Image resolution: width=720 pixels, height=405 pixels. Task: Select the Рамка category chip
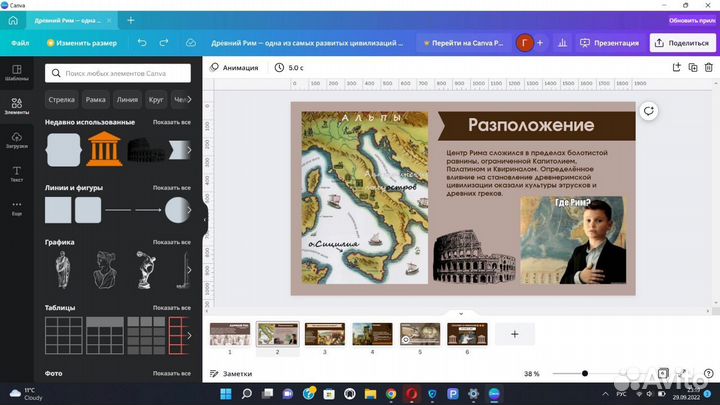tap(95, 100)
